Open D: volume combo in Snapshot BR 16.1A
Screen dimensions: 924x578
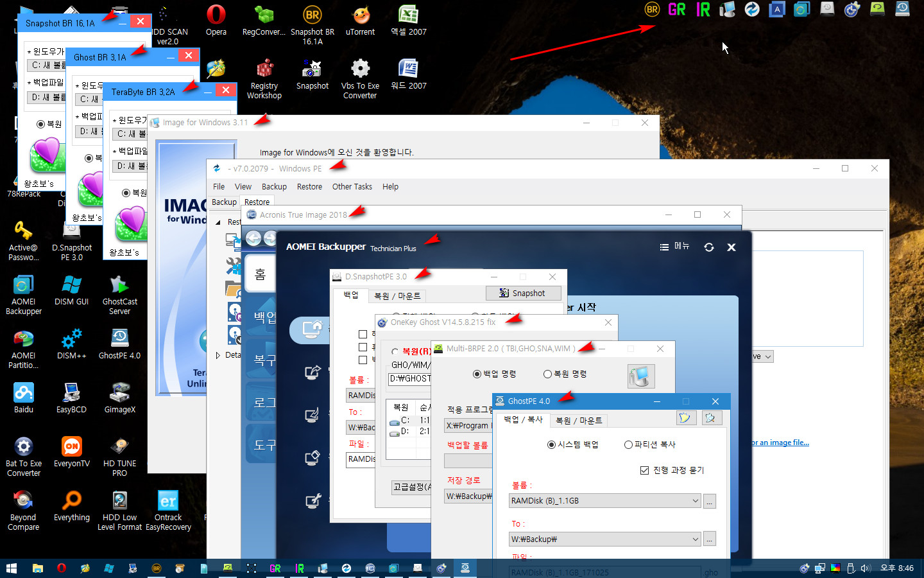[47, 97]
